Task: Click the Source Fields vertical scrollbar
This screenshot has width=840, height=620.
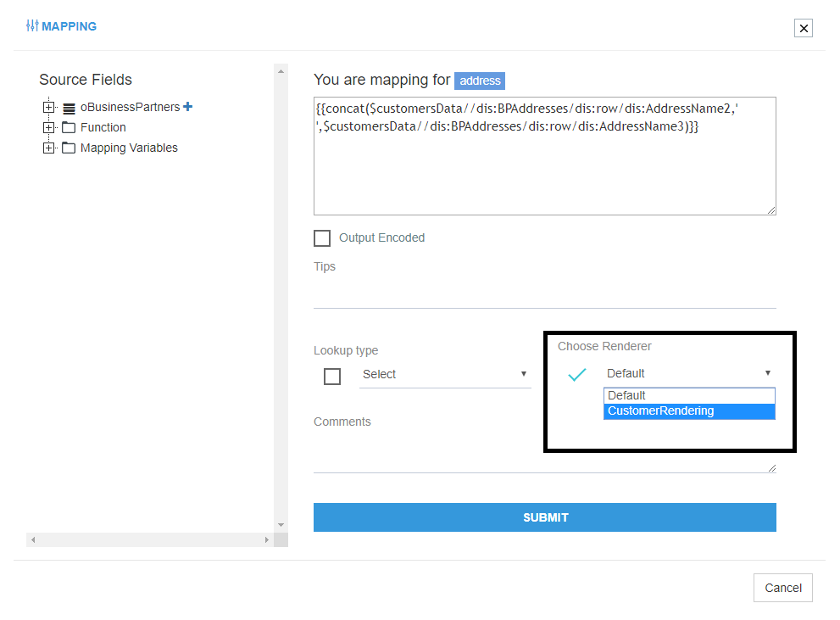Action: click(x=281, y=297)
